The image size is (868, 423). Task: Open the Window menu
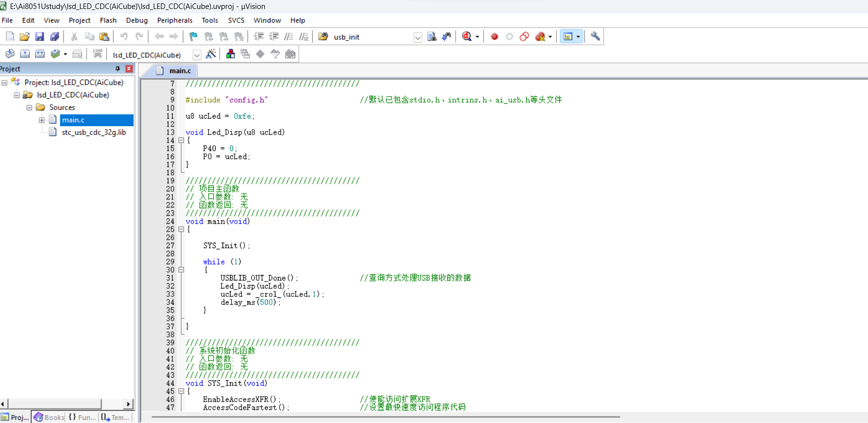point(267,20)
